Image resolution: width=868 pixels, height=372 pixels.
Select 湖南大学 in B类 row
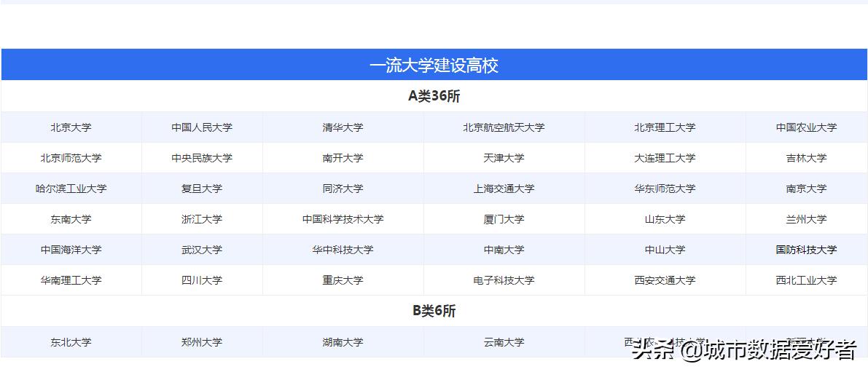tap(343, 342)
